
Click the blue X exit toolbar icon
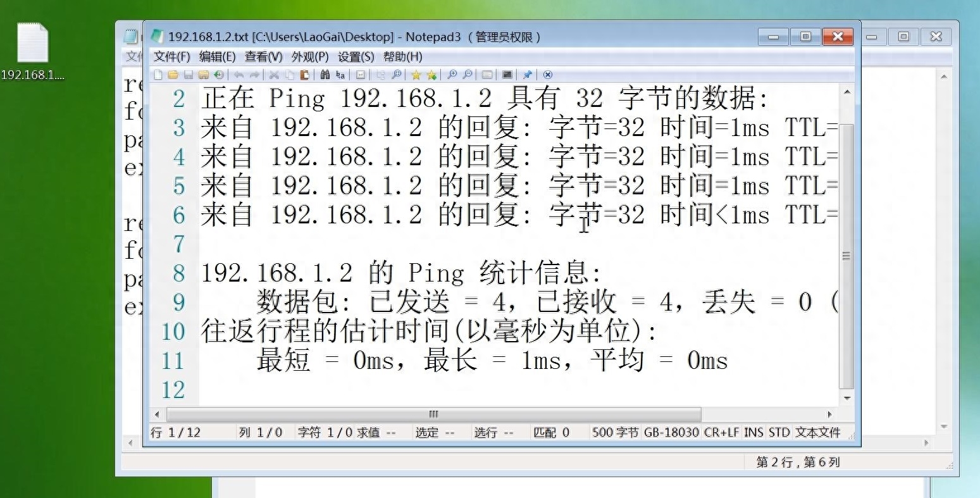(x=547, y=75)
